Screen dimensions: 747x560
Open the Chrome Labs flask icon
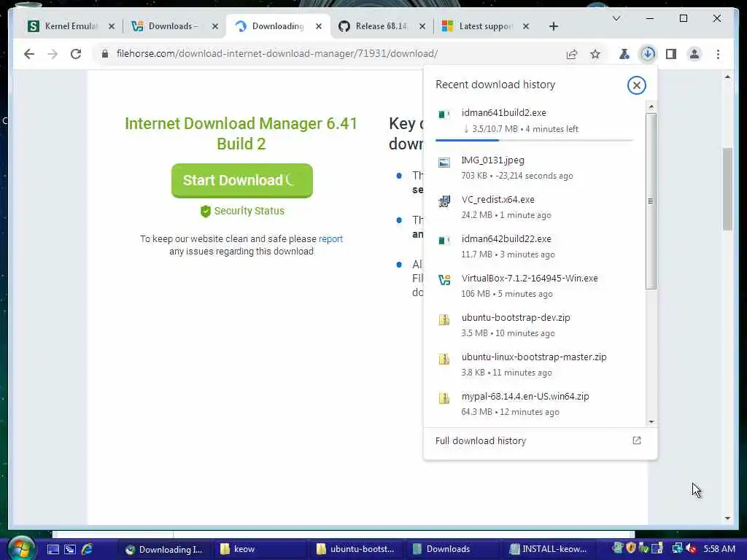(x=624, y=54)
